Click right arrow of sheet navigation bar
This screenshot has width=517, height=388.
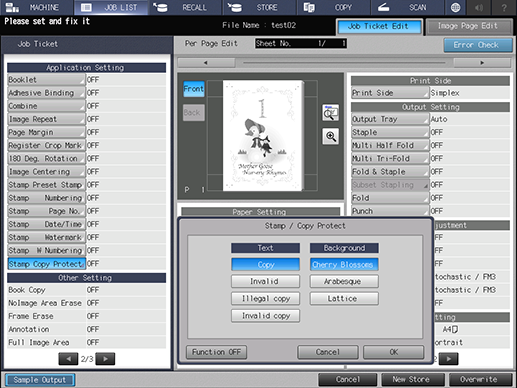[x=482, y=63]
